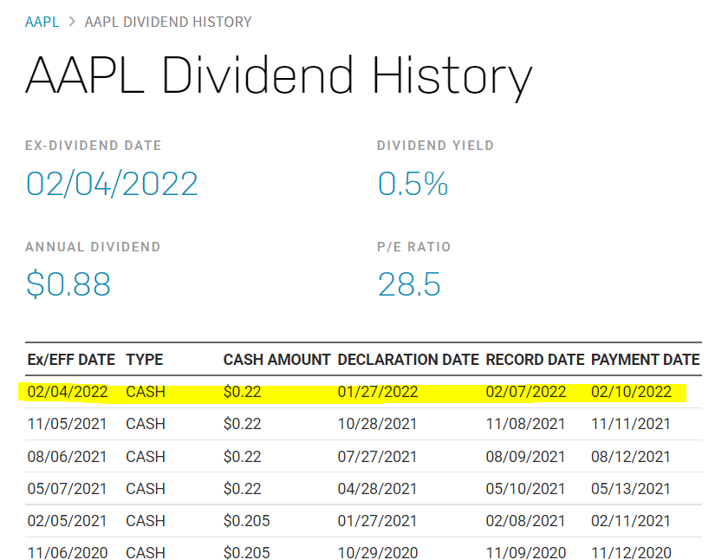The height and width of the screenshot is (560, 728).
Task: Select declaration date 01/27/2021
Action: coord(377,521)
